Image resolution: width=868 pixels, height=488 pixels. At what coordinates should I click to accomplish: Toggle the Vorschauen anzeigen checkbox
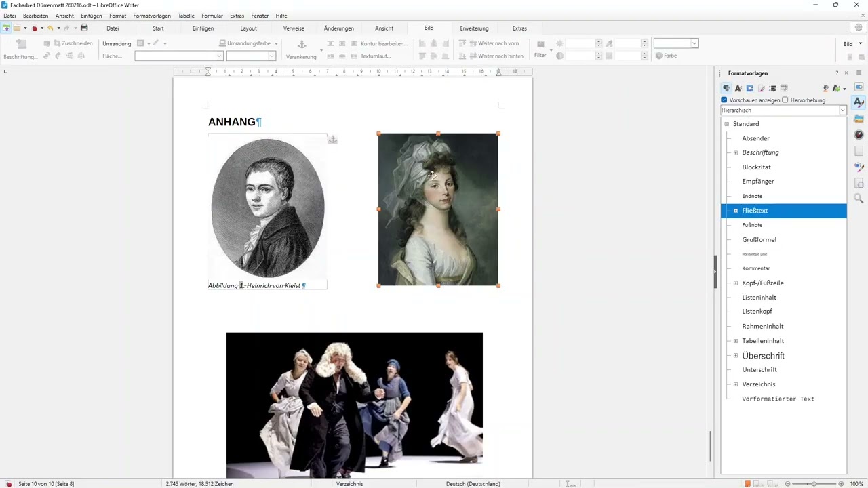click(724, 100)
